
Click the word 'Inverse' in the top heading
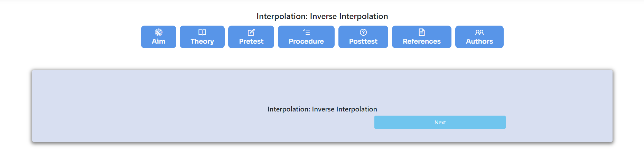point(323,16)
